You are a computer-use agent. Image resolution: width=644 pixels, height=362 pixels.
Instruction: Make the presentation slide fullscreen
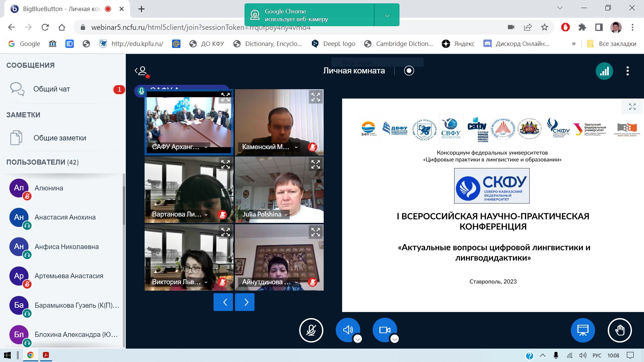[632, 107]
